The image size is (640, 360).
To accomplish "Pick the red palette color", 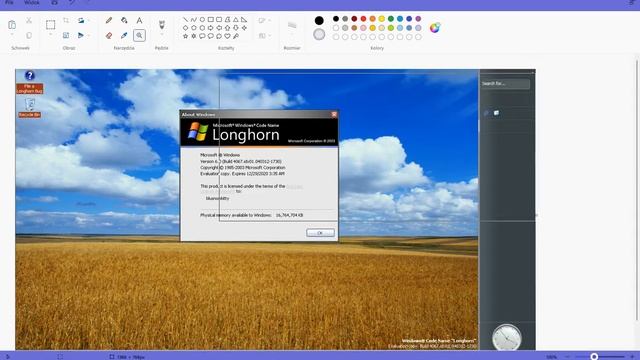I will (x=363, y=19).
